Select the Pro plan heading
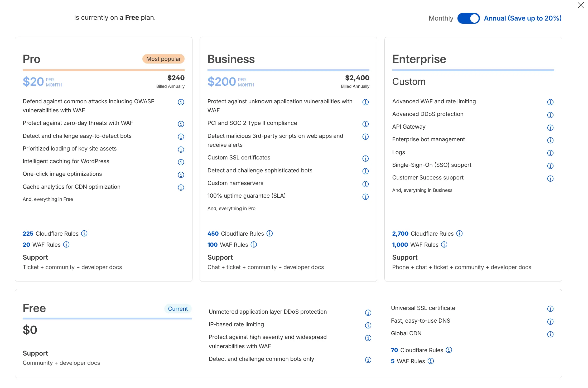Image resolution: width=588 pixels, height=388 pixels. (x=31, y=59)
